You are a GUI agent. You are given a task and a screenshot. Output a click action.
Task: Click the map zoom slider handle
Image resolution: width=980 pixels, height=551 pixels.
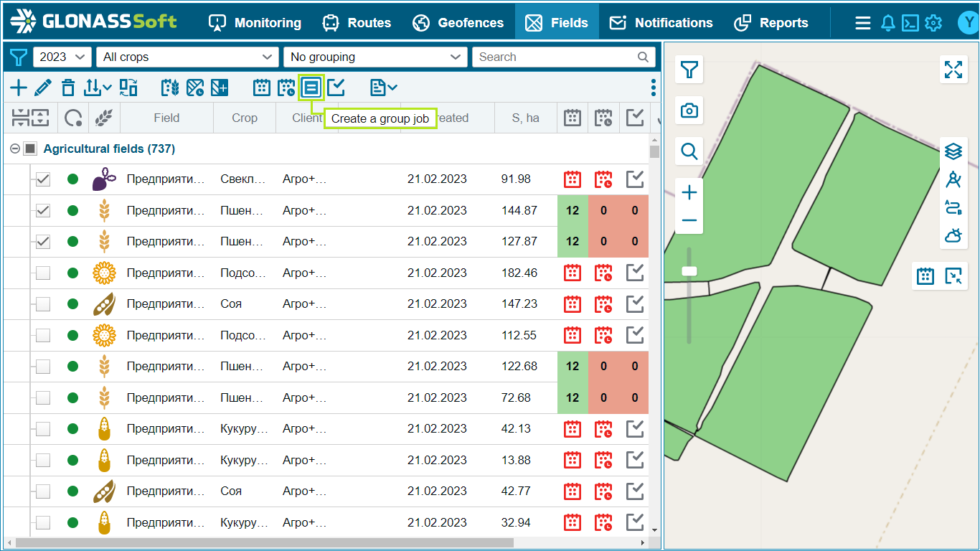pos(689,270)
